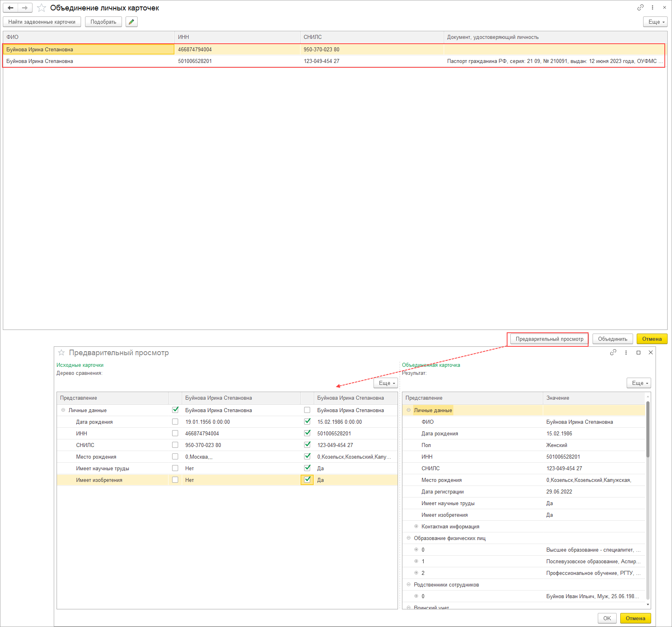Copy link icon in preview window header
672x627 pixels.
tap(613, 352)
